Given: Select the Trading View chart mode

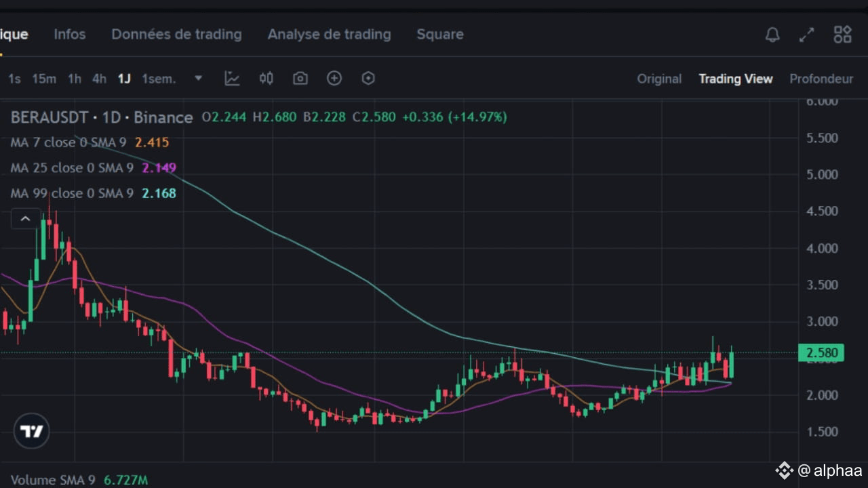Looking at the screenshot, I should pyautogui.click(x=736, y=79).
